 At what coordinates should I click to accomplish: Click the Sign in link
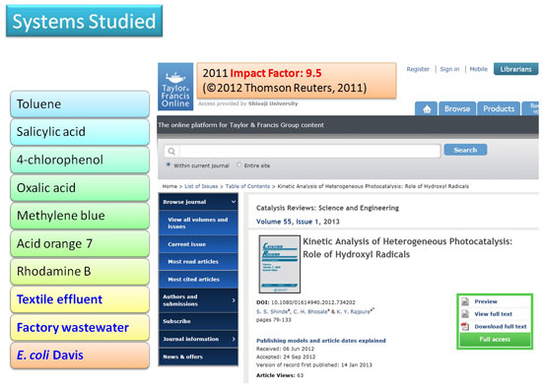point(449,69)
